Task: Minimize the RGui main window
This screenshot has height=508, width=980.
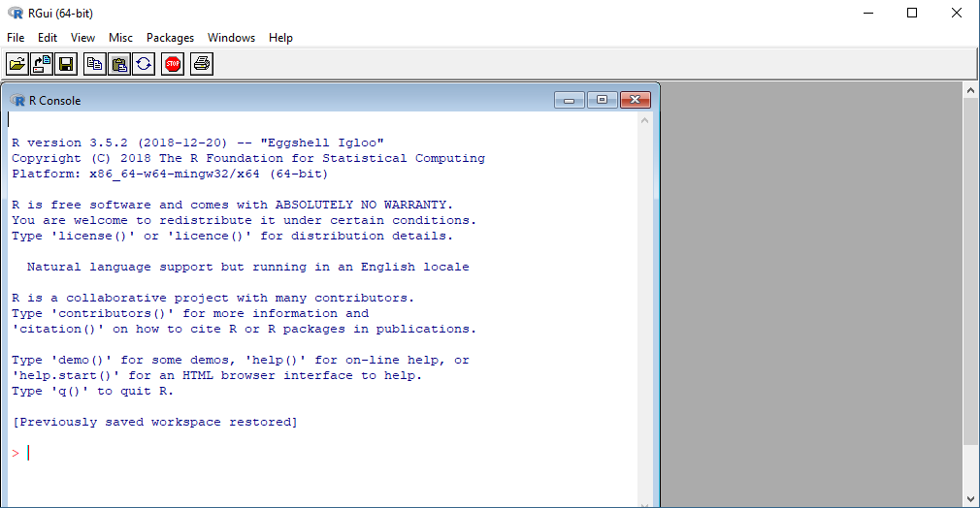Action: point(868,14)
